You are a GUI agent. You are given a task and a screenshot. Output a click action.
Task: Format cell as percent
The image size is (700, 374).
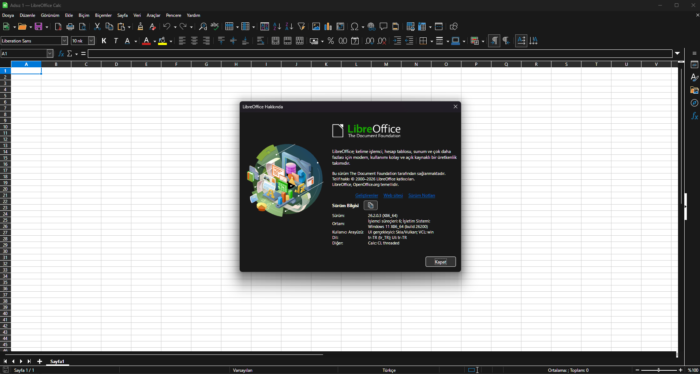(x=330, y=41)
